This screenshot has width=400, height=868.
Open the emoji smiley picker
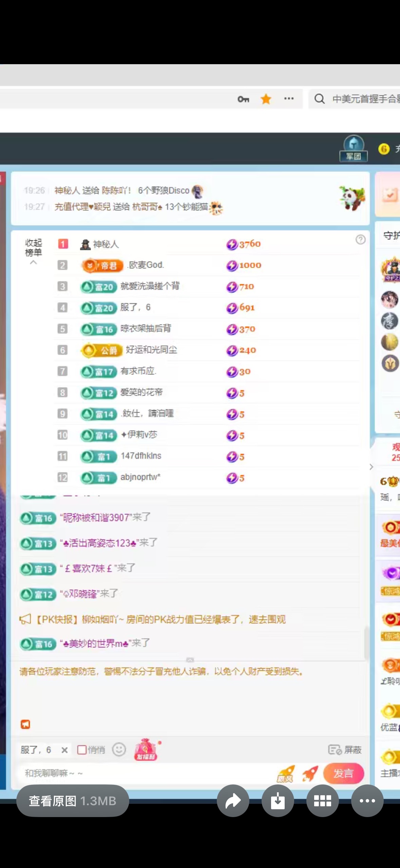click(x=119, y=749)
